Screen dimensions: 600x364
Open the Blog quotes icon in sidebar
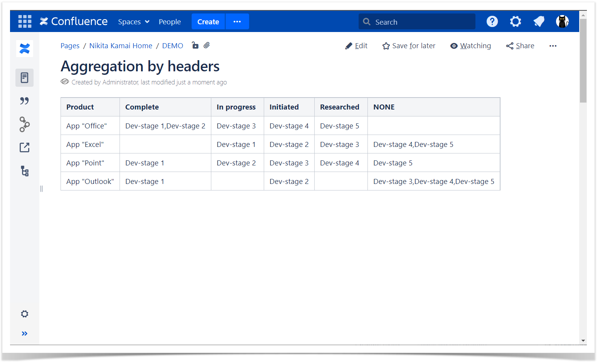click(x=25, y=101)
